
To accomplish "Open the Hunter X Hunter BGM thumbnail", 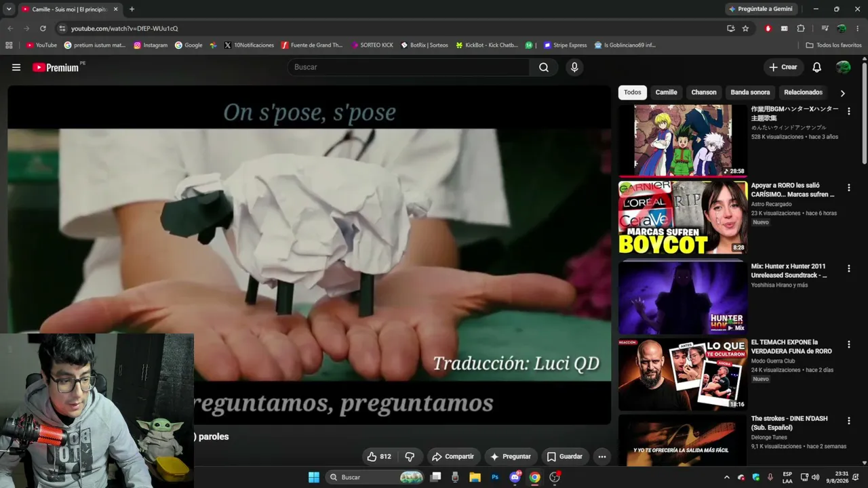I will (682, 140).
